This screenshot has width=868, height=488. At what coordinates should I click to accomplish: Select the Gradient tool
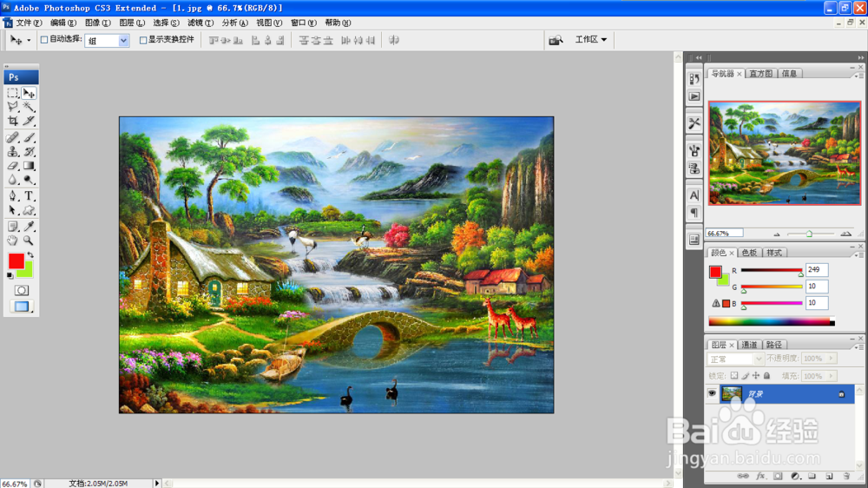(29, 165)
